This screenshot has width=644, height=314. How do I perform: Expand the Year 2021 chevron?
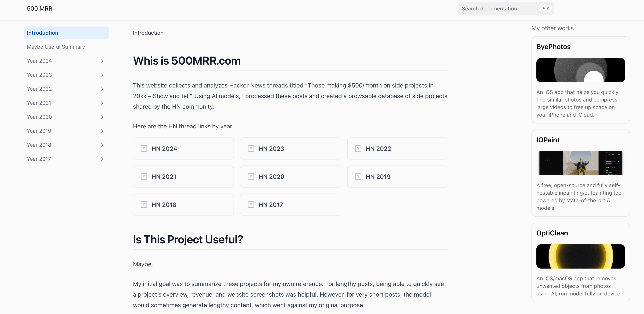pyautogui.click(x=102, y=103)
